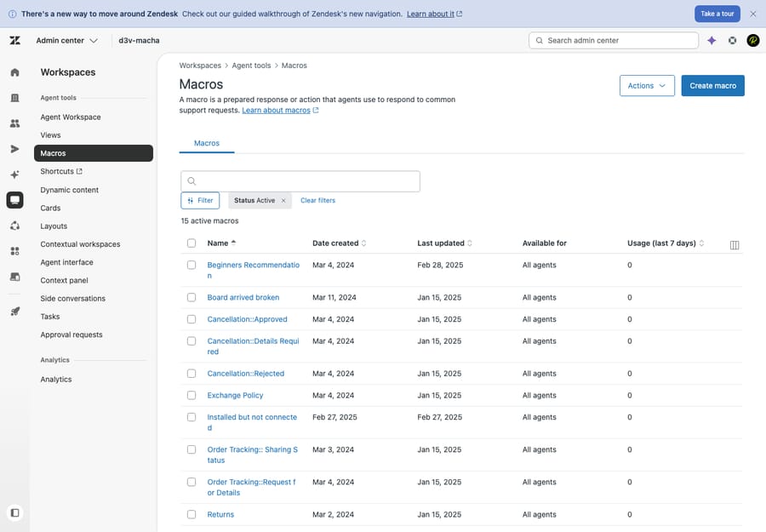Screen dimensions: 766x532
Task: Check the Cancellation::Rejected checkbox
Action: point(191,373)
